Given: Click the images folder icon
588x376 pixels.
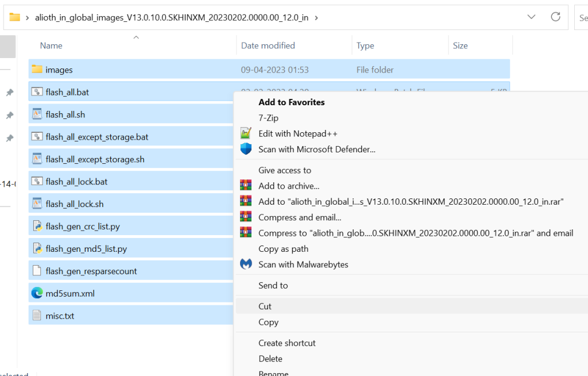Looking at the screenshot, I should [37, 70].
